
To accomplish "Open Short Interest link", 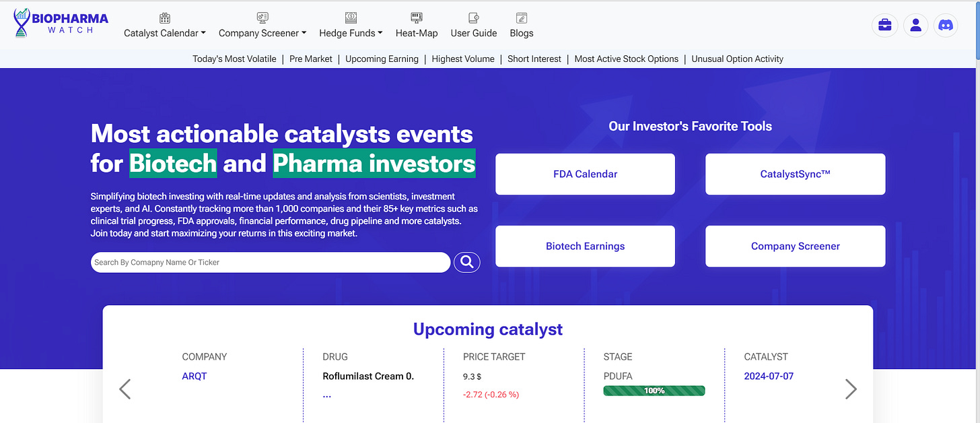I will click(x=534, y=59).
